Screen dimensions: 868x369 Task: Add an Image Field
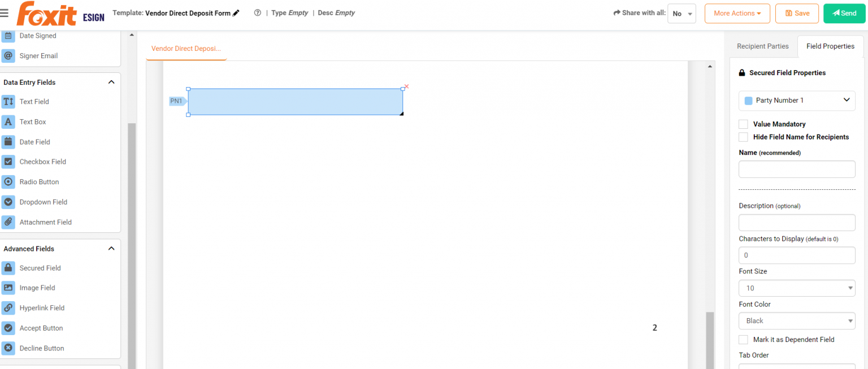pos(37,288)
